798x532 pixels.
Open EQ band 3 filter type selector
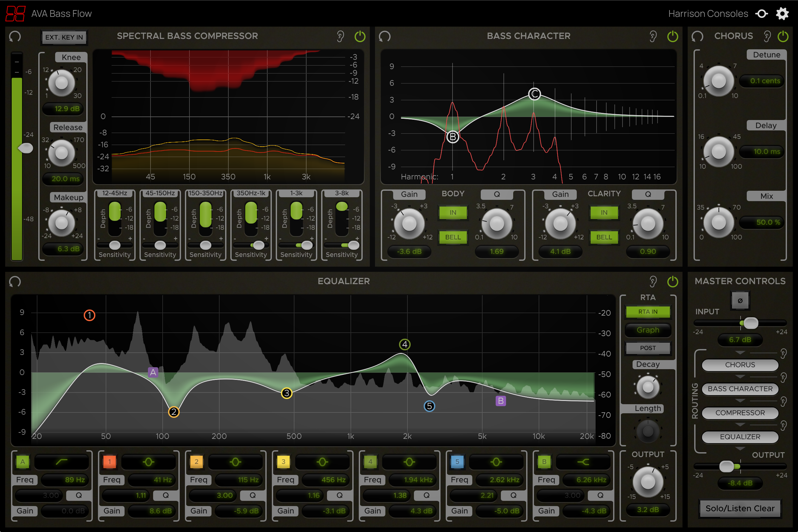[x=322, y=462]
